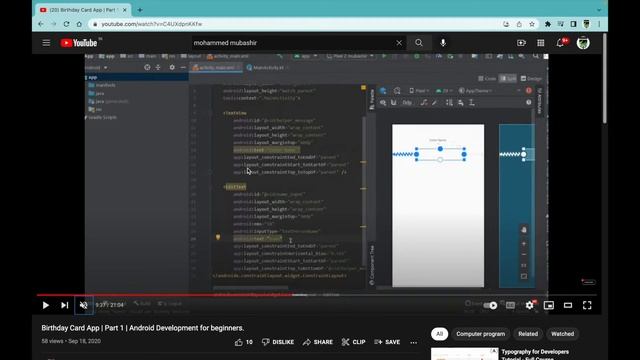Screen dimensions: 640x360
Task: Open the account avatar menu
Action: click(x=583, y=43)
